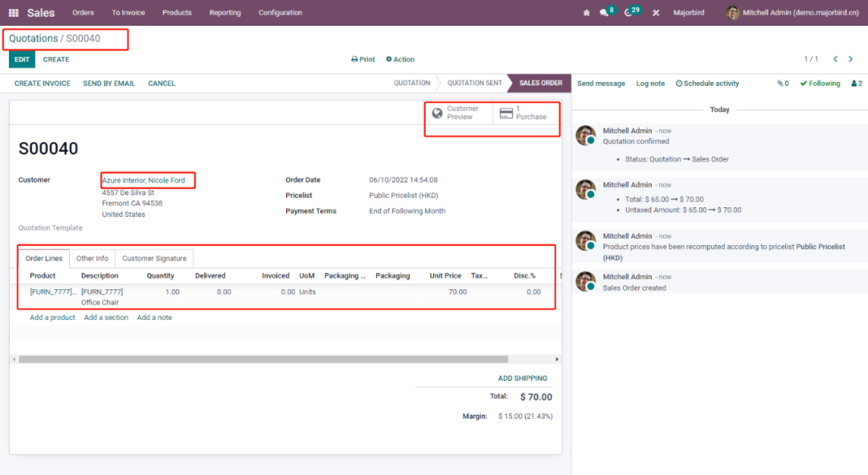The image size is (868, 475).
Task: Open the Reporting menu
Action: [x=225, y=13]
